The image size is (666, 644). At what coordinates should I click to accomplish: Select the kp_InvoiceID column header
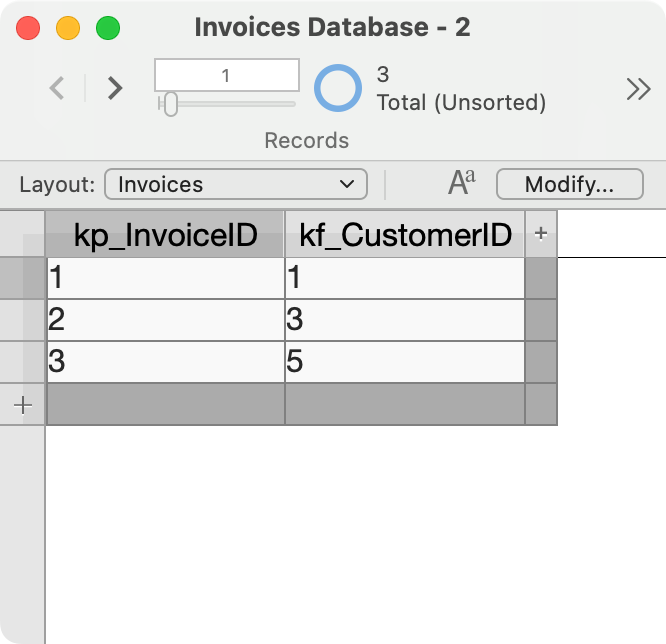pos(165,234)
